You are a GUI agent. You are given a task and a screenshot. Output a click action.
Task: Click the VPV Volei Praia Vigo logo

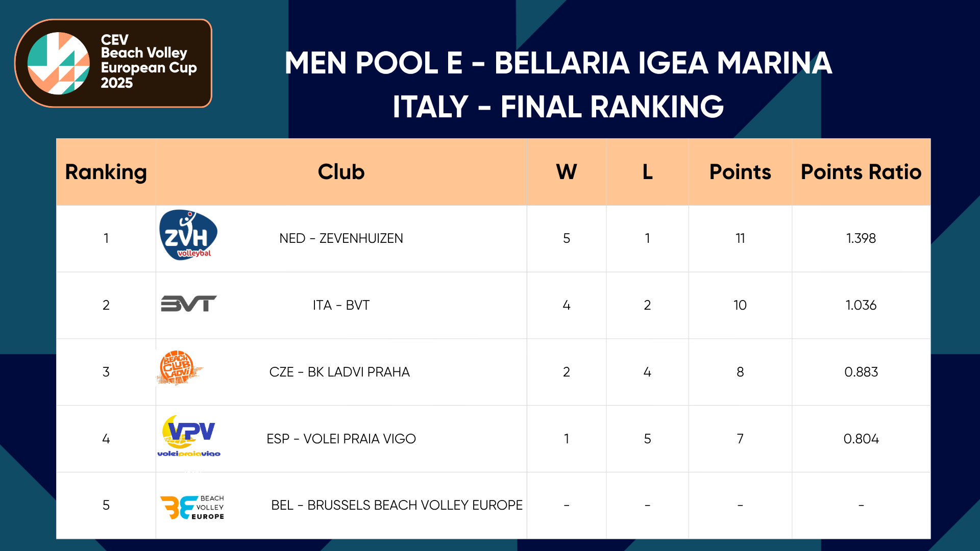tap(189, 436)
